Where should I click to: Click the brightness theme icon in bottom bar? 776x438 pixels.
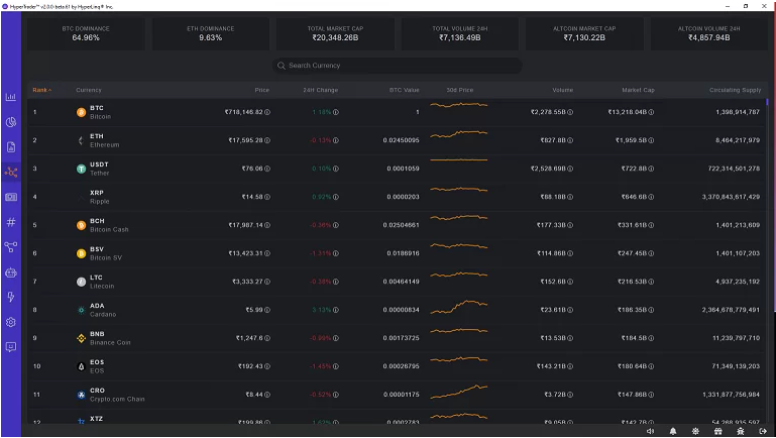pos(695,431)
